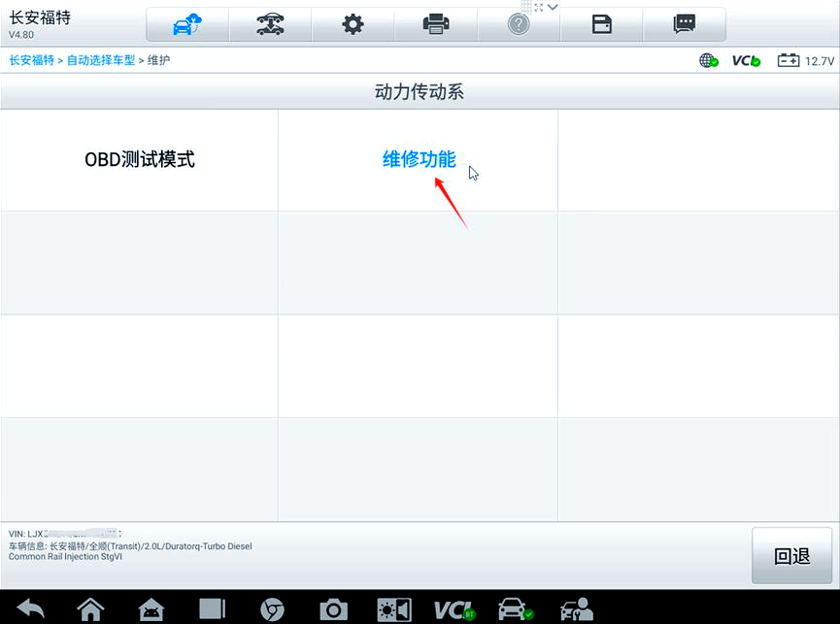Click the VCI connection status indicator
840x624 pixels.
tap(746, 61)
